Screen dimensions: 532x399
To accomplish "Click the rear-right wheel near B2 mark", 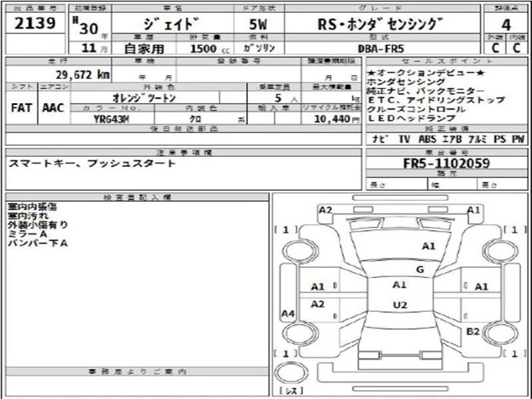I will pyautogui.click(x=500, y=332).
